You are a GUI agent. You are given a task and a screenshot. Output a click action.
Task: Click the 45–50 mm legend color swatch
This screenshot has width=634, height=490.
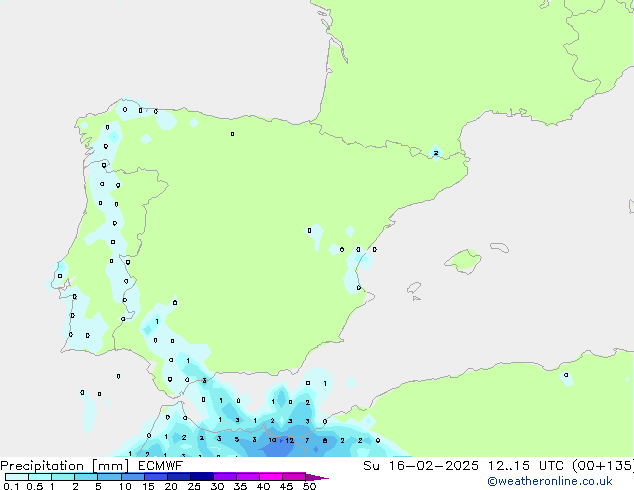click(294, 477)
